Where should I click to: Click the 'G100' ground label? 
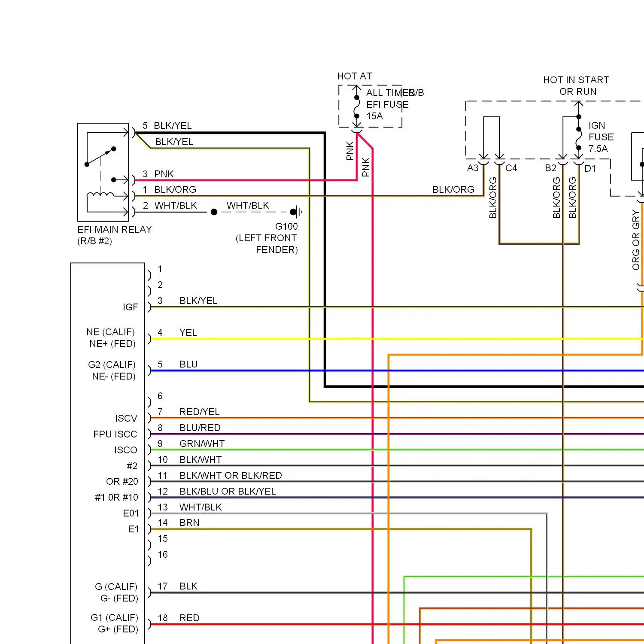click(286, 227)
